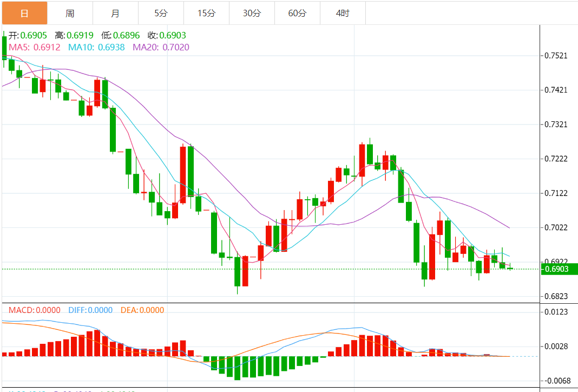This screenshot has height=392, width=578.
Task: Click the 0.0123 MACD axis label
Action: coord(556,312)
